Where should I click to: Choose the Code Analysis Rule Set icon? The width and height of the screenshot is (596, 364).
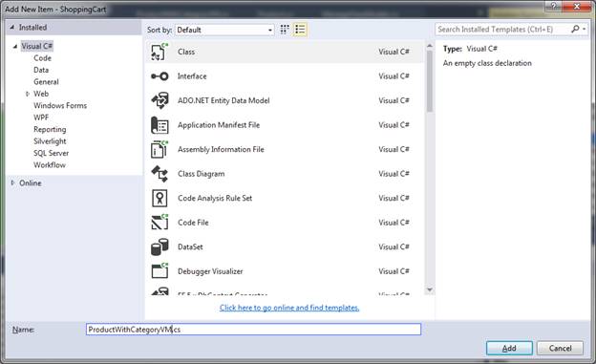(160, 198)
